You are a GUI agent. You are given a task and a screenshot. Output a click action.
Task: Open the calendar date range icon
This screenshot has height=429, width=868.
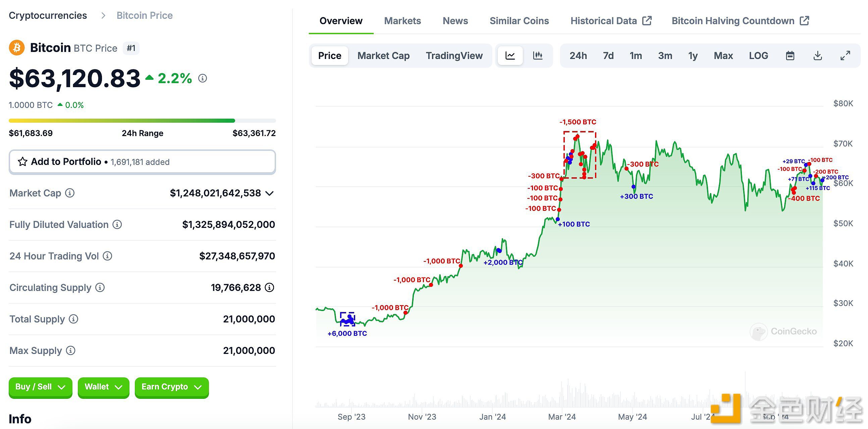pyautogui.click(x=790, y=56)
